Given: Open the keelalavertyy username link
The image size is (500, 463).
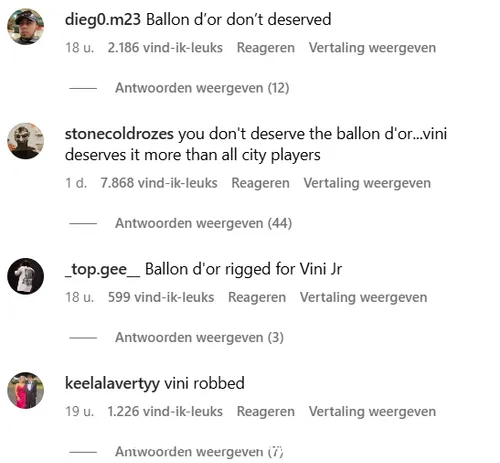Looking at the screenshot, I should 112,383.
